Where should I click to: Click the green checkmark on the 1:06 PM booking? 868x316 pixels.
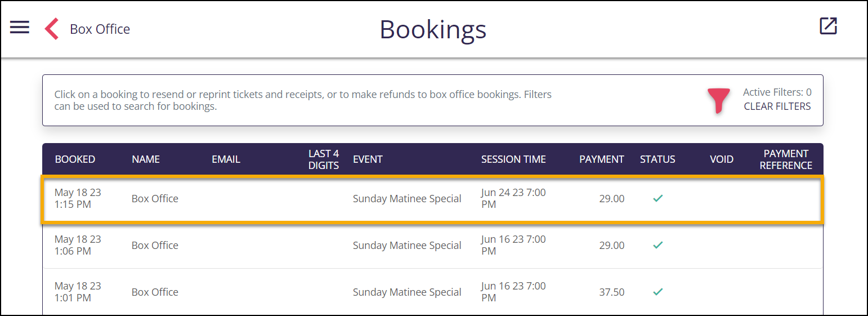coord(657,245)
